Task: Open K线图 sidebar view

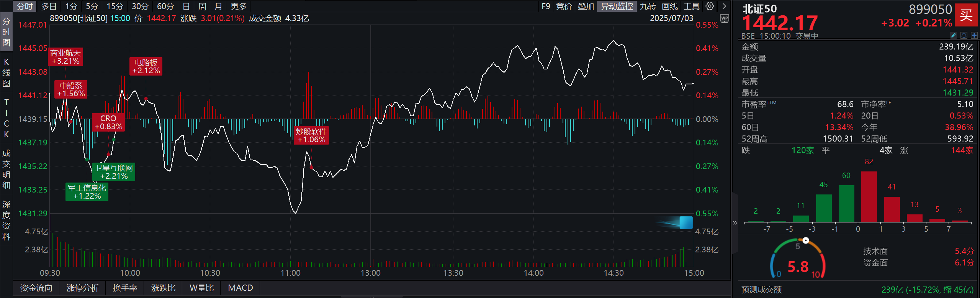Action: [x=6, y=72]
